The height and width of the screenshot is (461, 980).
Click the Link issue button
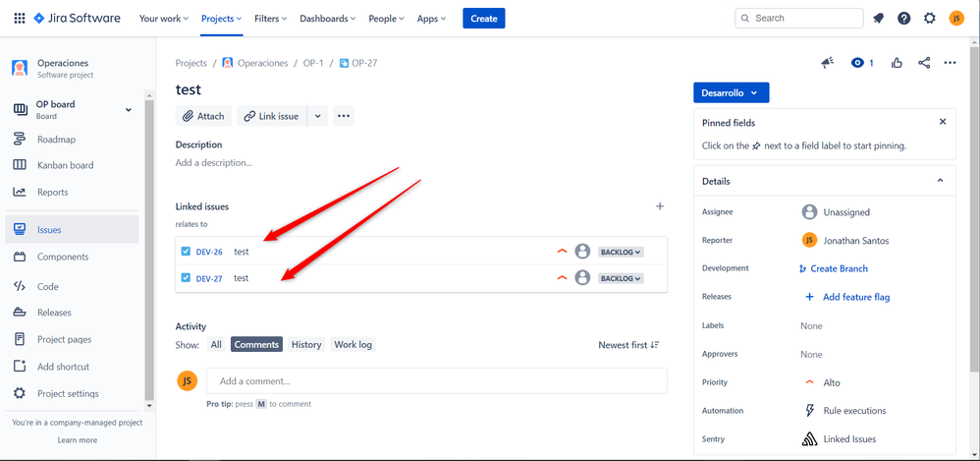[272, 116]
